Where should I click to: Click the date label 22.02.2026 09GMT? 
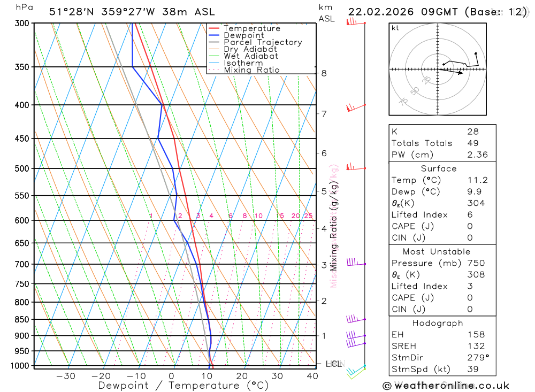[403, 12]
